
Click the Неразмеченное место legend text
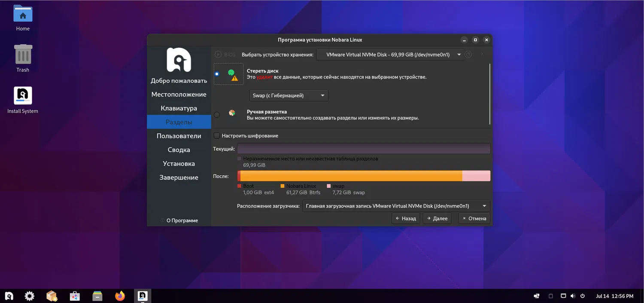point(310,159)
